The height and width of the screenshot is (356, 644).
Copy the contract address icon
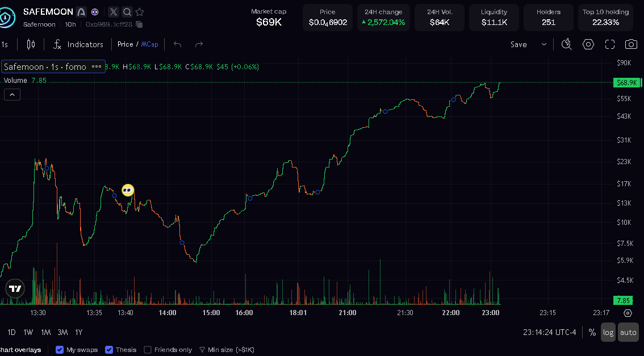139,24
